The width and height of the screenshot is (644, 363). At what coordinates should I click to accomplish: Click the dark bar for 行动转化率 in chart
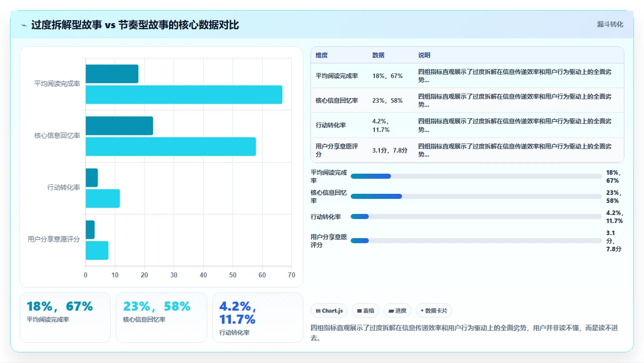pyautogui.click(x=92, y=178)
